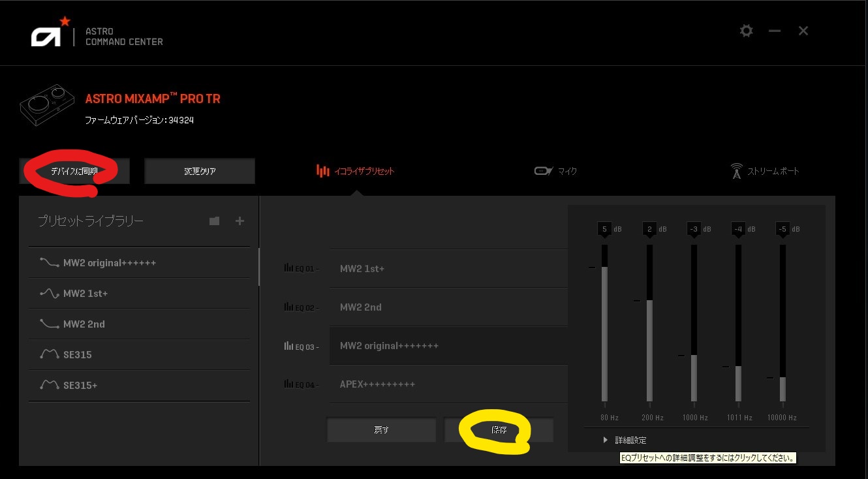This screenshot has height=479, width=868.
Task: Expand 詳細設定 advanced settings
Action: (625, 440)
